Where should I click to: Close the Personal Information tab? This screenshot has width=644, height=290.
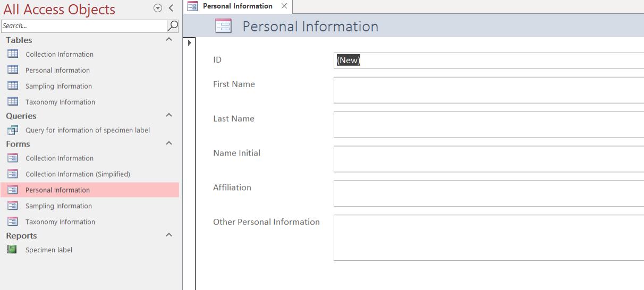(x=284, y=6)
